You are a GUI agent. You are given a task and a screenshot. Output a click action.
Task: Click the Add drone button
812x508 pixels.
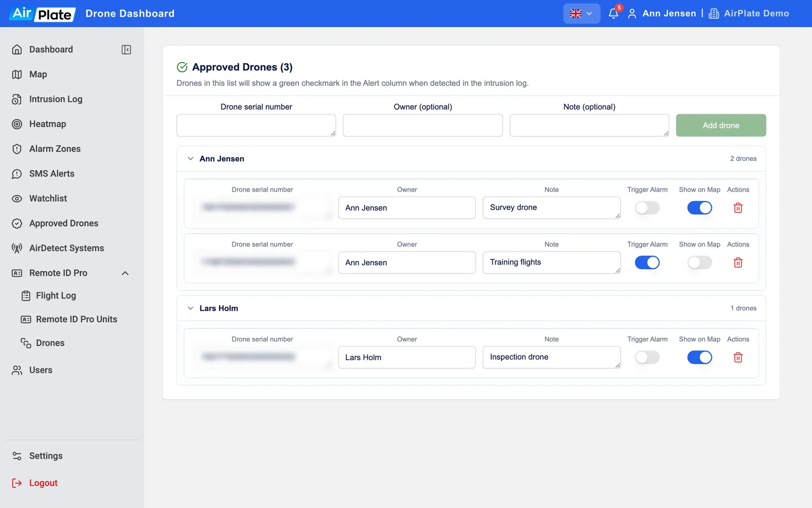point(721,125)
